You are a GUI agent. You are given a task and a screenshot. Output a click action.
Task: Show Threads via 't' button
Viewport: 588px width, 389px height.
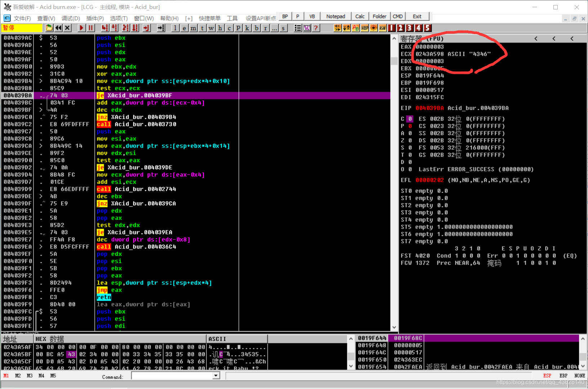coord(202,28)
